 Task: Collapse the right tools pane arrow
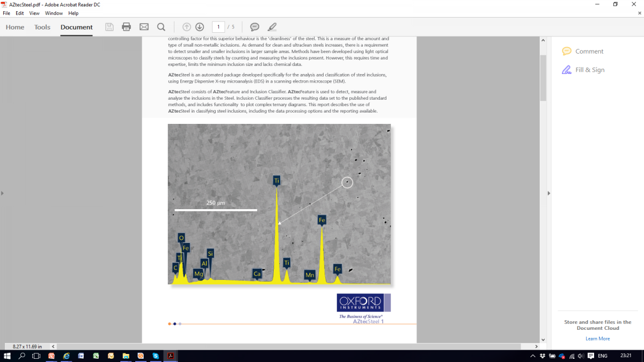pos(548,193)
